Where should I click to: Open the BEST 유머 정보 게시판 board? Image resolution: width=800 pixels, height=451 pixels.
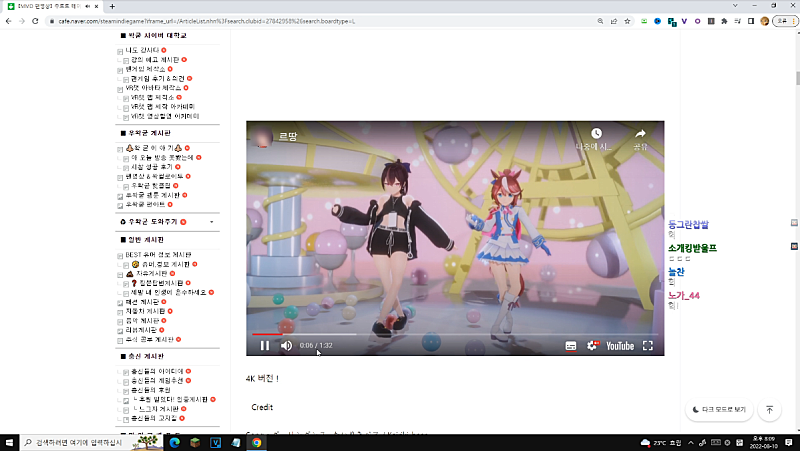point(158,255)
